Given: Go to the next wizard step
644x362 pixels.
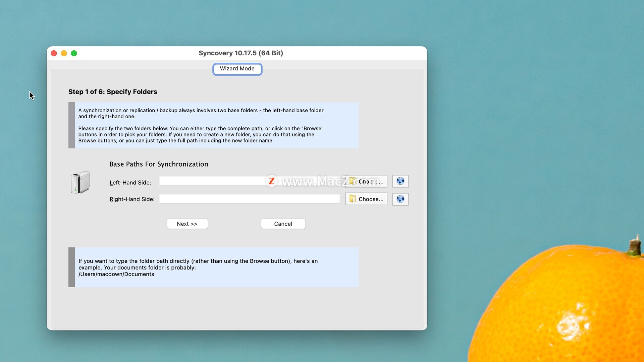Looking at the screenshot, I should coord(187,224).
